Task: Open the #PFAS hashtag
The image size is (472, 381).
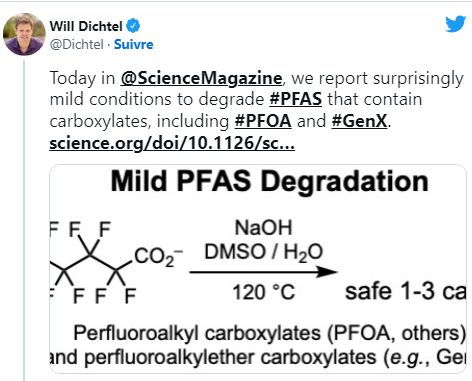Action: (296, 99)
